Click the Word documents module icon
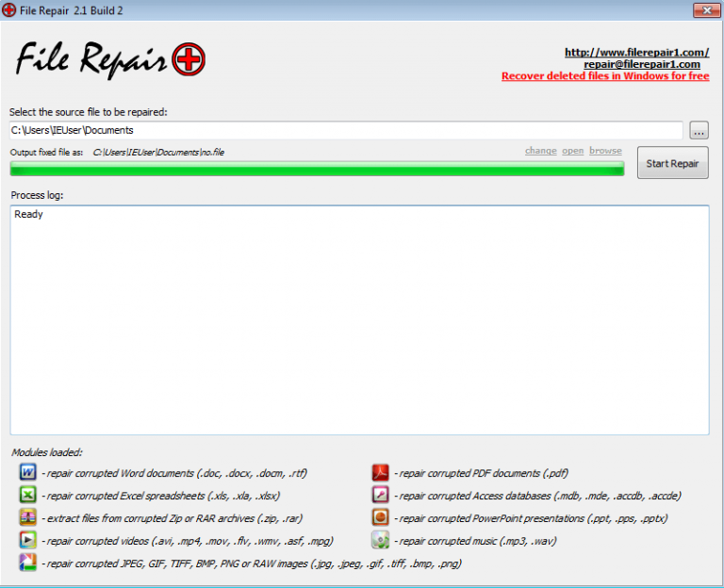Screen dimensions: 724x588 28,472
